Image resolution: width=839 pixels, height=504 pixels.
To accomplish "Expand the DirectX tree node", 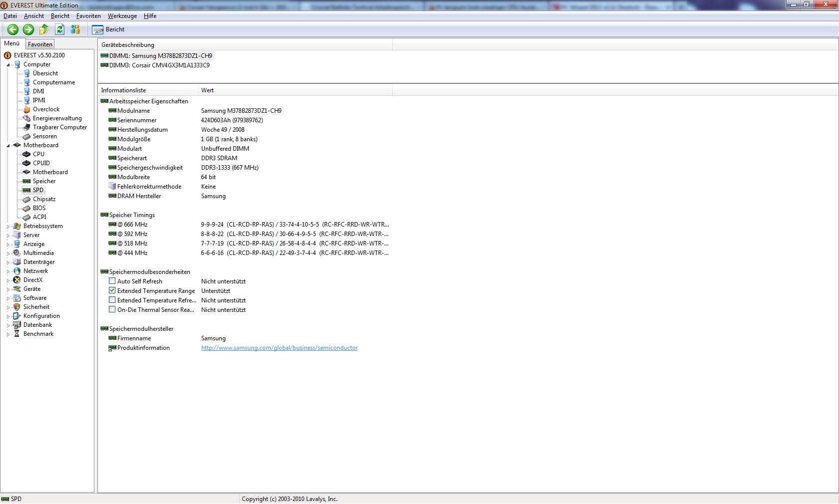I will 8,280.
